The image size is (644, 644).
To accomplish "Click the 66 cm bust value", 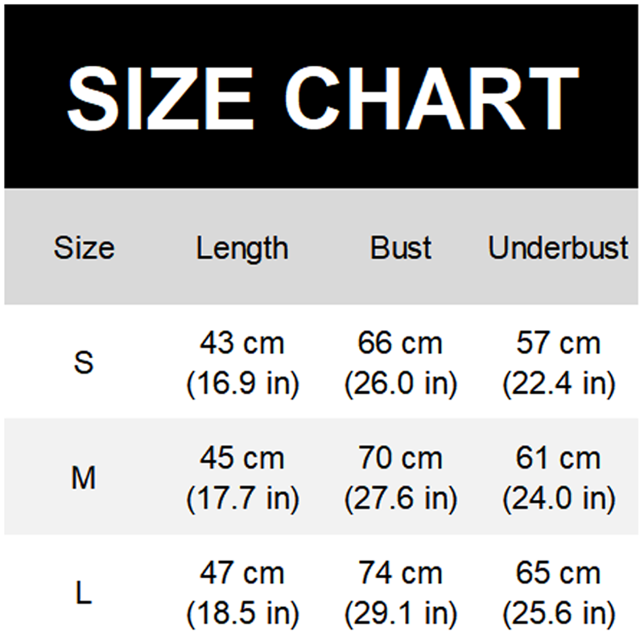I will pos(400,343).
